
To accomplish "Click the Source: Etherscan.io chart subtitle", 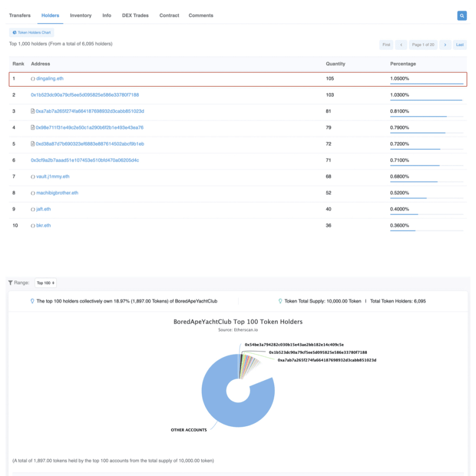I will pyautogui.click(x=238, y=330).
